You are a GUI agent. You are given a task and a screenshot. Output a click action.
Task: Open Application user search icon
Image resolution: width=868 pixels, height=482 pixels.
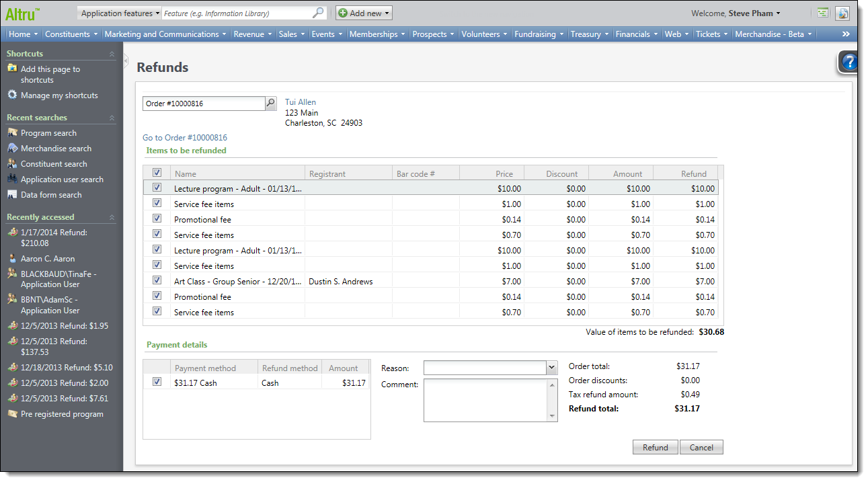click(x=12, y=179)
